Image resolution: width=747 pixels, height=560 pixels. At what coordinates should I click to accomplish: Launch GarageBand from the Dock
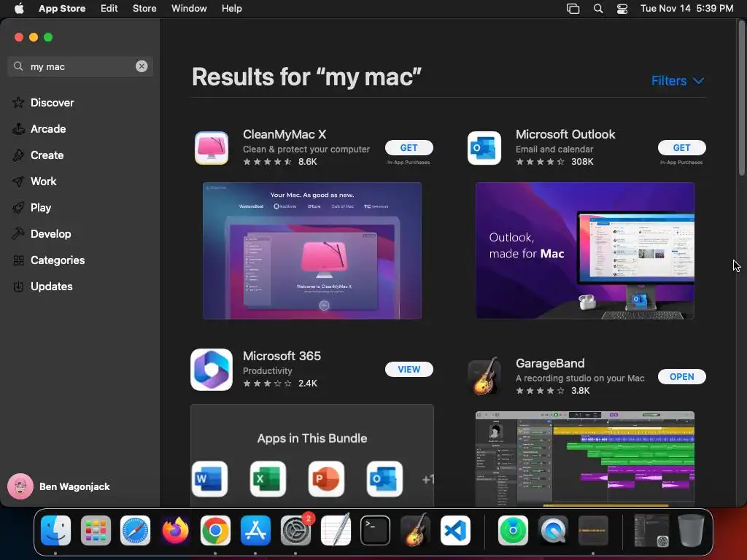tap(415, 530)
